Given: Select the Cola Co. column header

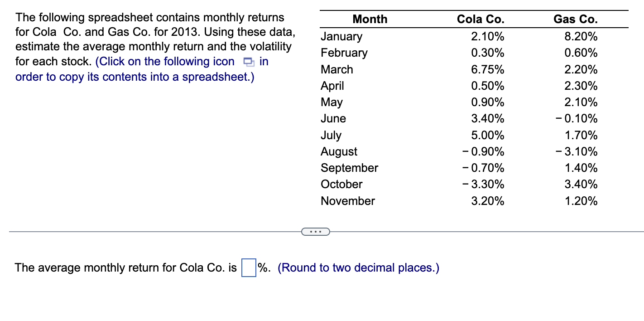Looking at the screenshot, I should click(x=481, y=19).
